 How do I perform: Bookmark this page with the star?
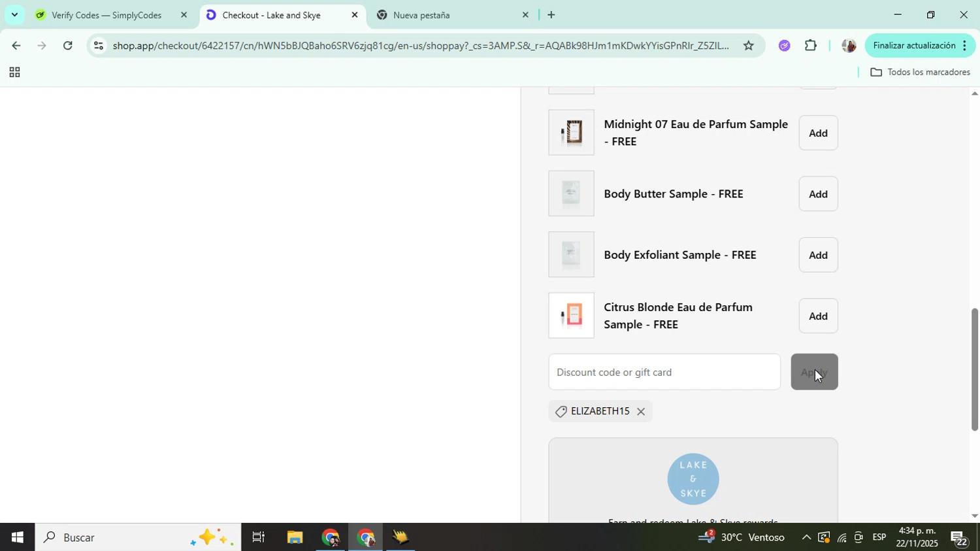(x=749, y=46)
